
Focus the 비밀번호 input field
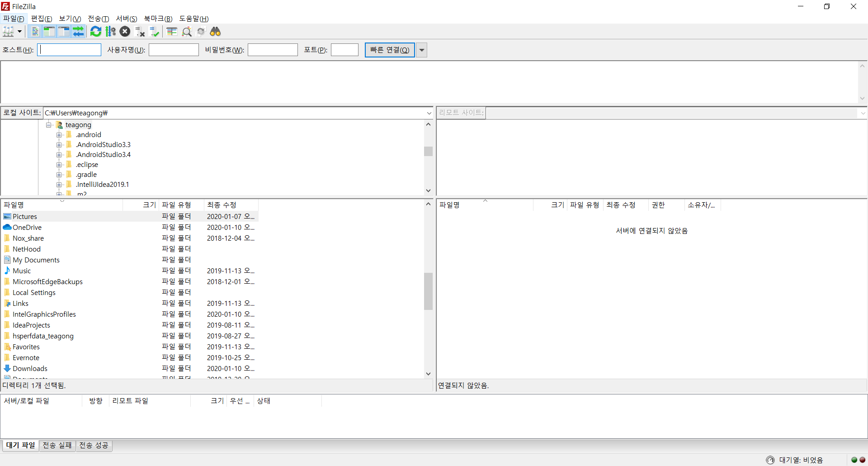coord(273,50)
